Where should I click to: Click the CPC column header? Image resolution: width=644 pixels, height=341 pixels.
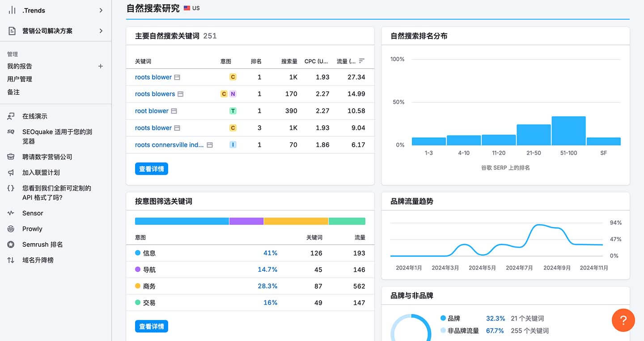click(x=316, y=61)
